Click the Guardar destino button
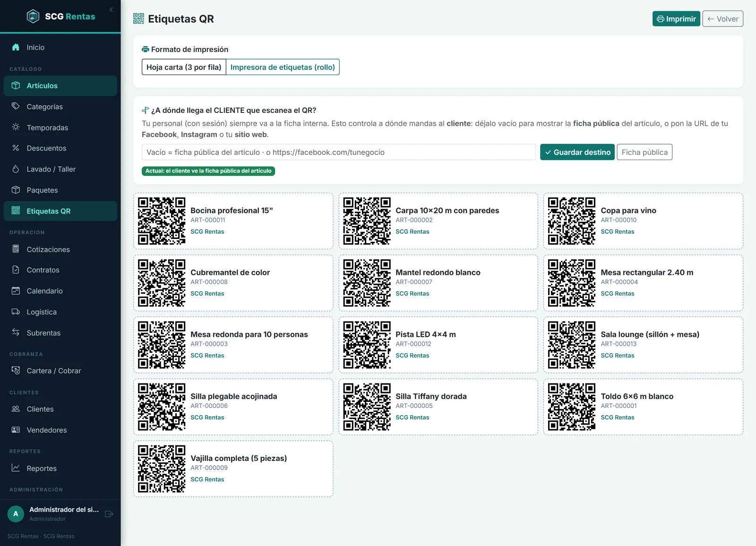Viewport: 756px width, 546px height. (577, 152)
